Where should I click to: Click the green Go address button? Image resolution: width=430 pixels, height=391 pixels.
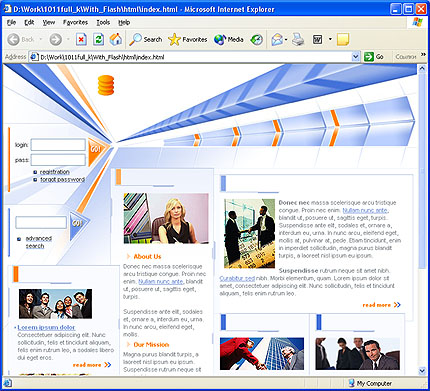coord(374,57)
